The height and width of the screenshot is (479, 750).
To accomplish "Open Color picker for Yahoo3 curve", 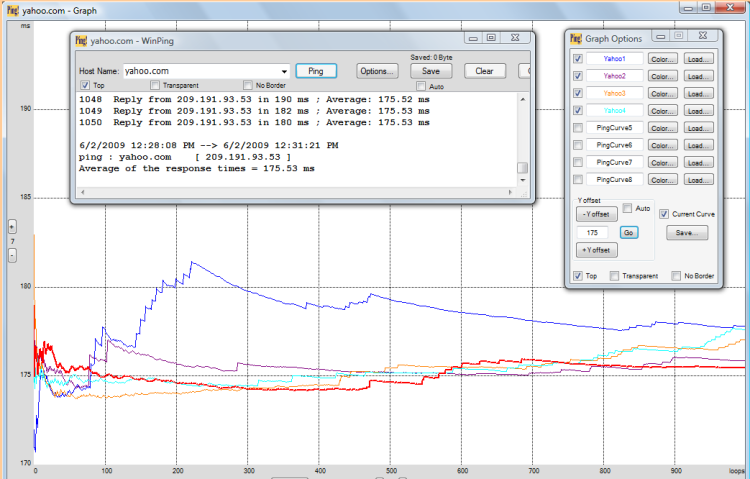I will [x=662, y=93].
